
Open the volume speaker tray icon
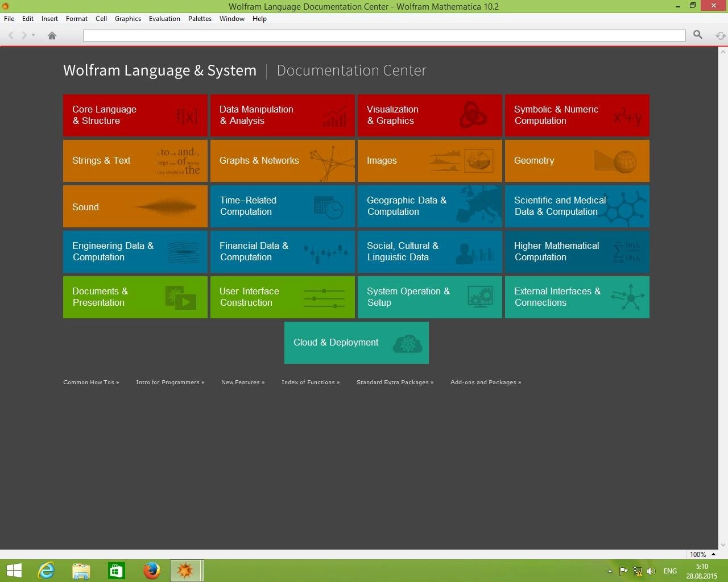(651, 571)
